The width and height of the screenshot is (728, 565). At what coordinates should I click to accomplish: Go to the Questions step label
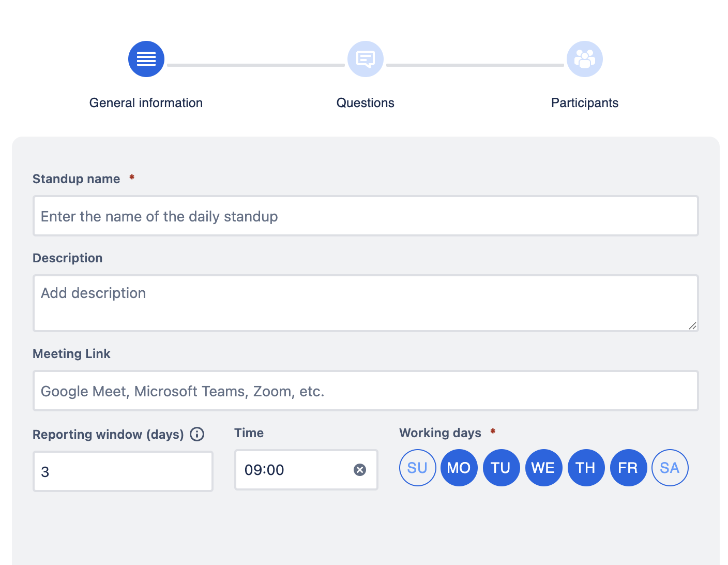click(x=366, y=103)
